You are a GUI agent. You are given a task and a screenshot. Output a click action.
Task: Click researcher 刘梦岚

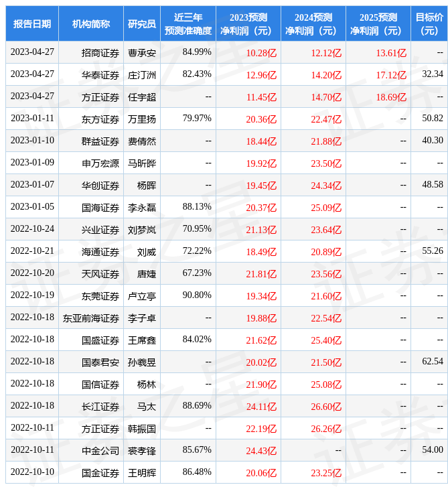click(x=142, y=230)
